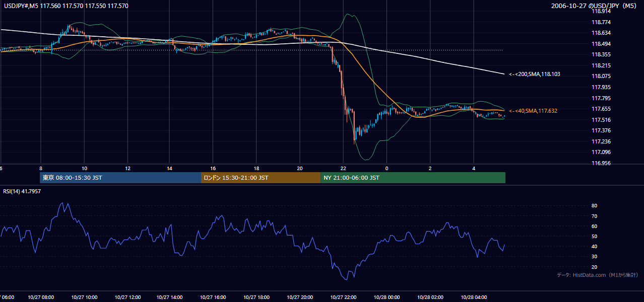Click price axis value 117.655
The image size is (644, 302).
coord(600,109)
